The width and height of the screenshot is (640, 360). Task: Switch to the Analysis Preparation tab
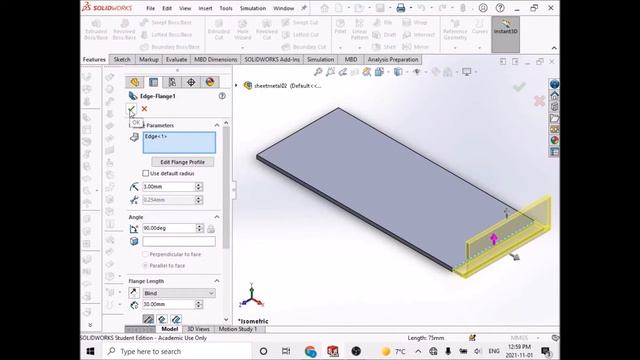(393, 60)
